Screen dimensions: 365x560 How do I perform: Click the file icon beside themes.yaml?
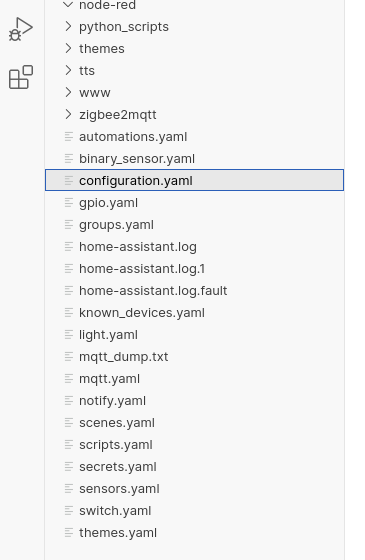pos(69,532)
